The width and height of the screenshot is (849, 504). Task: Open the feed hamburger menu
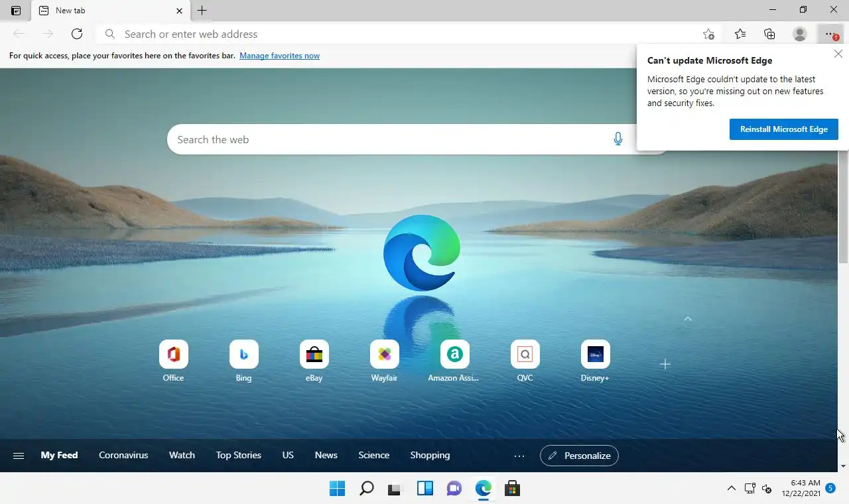(x=19, y=456)
